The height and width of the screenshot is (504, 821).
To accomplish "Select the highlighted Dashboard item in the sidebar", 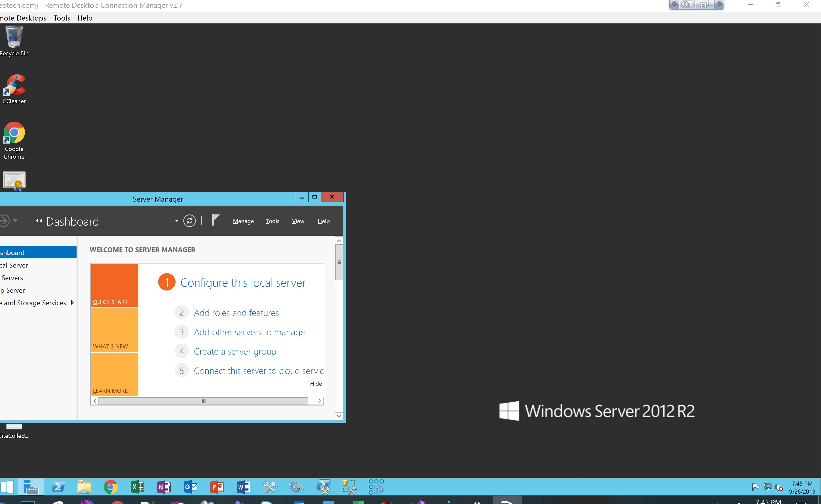I will (x=38, y=252).
